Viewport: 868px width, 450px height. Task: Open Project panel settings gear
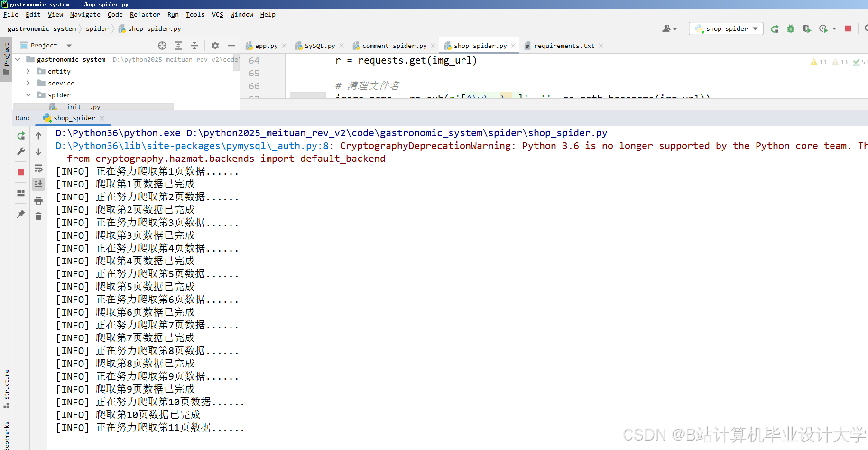pyautogui.click(x=215, y=46)
